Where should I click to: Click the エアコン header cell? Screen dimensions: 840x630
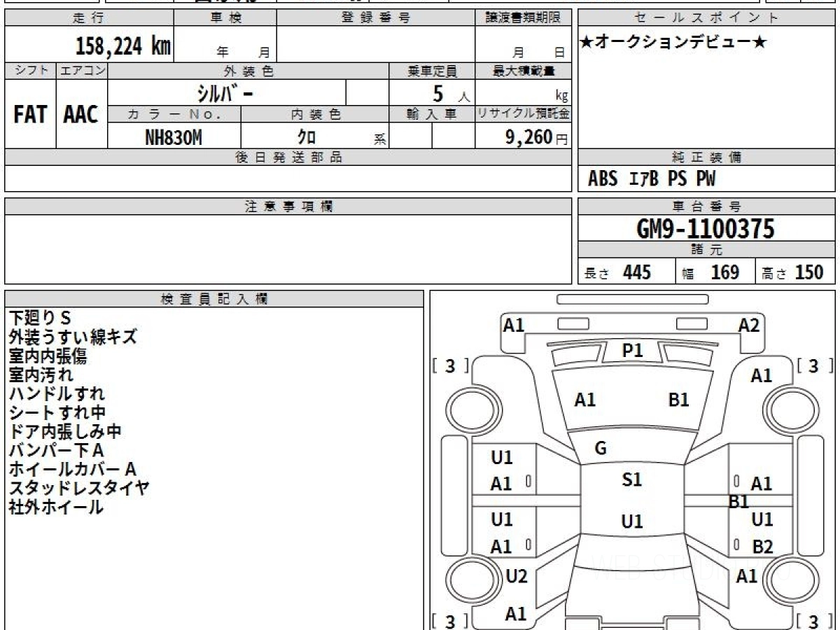point(82,71)
